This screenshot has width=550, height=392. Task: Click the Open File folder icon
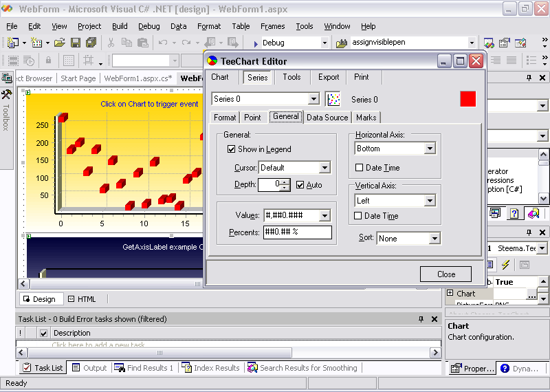pos(60,43)
